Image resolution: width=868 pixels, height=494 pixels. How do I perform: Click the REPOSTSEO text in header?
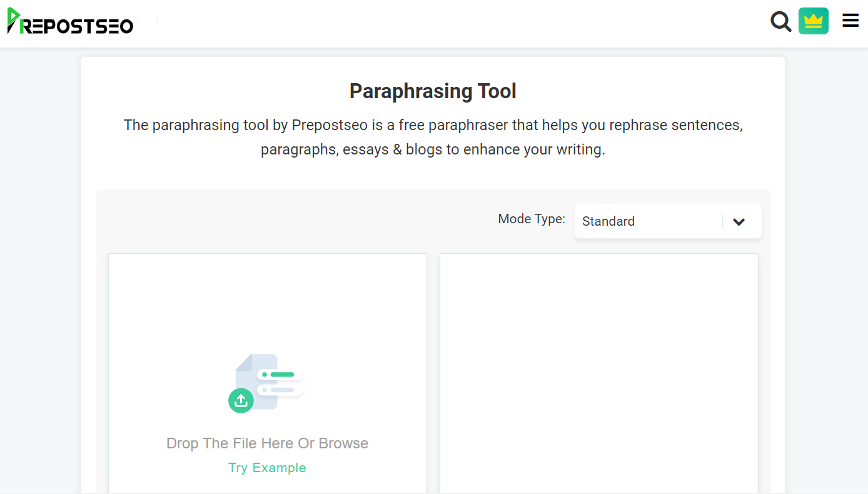click(x=78, y=26)
